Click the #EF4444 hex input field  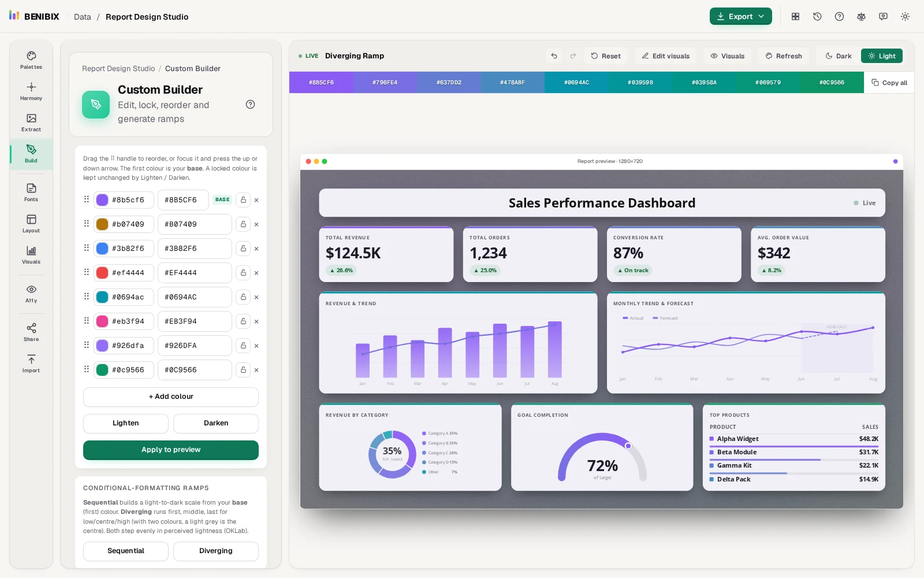[195, 273]
